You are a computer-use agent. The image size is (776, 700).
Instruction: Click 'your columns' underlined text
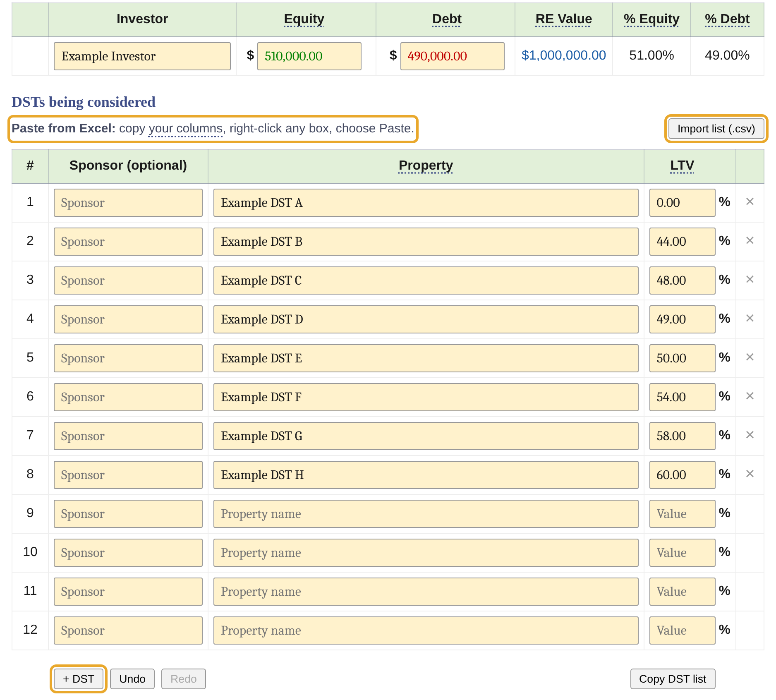pyautogui.click(x=186, y=129)
